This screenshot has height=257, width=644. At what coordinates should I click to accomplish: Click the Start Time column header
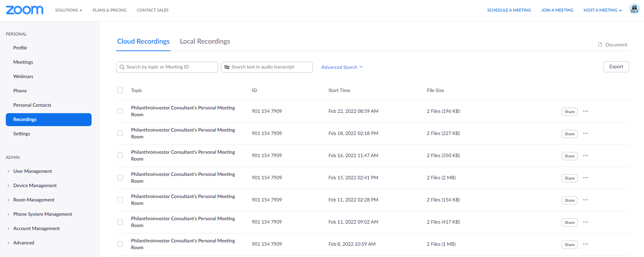click(339, 90)
